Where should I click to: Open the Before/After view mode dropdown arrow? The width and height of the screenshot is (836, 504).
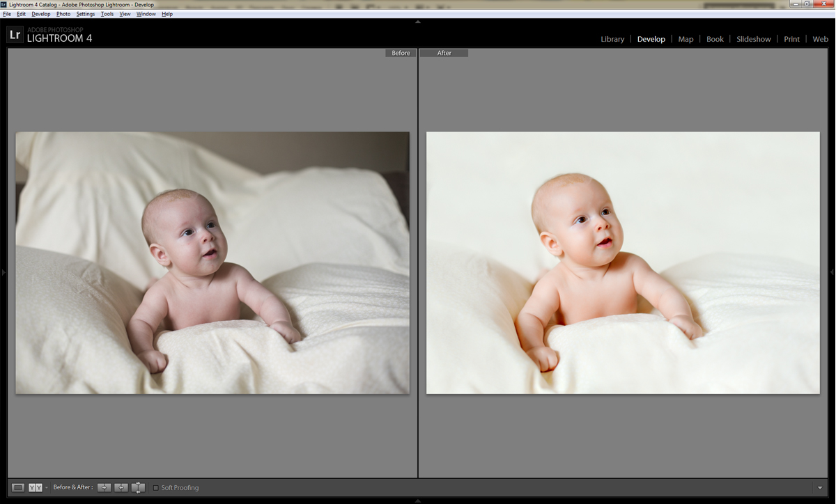tap(47, 487)
